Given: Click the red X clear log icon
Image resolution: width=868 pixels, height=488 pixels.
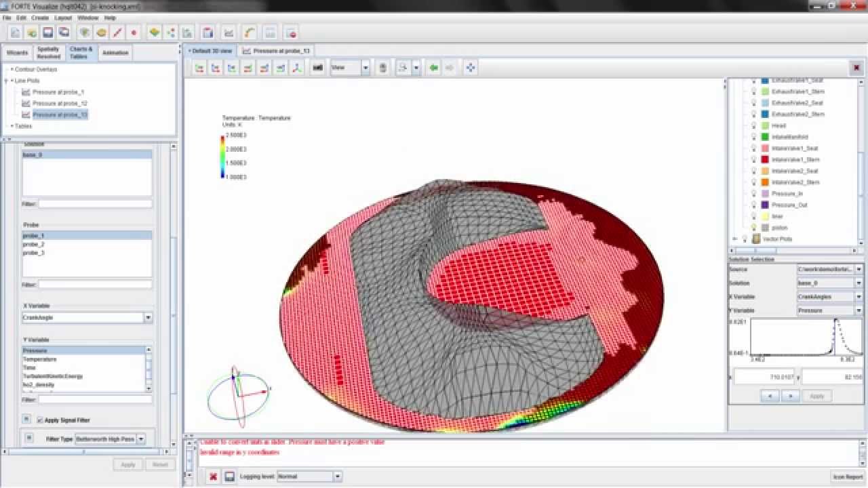Looking at the screenshot, I should tap(213, 476).
